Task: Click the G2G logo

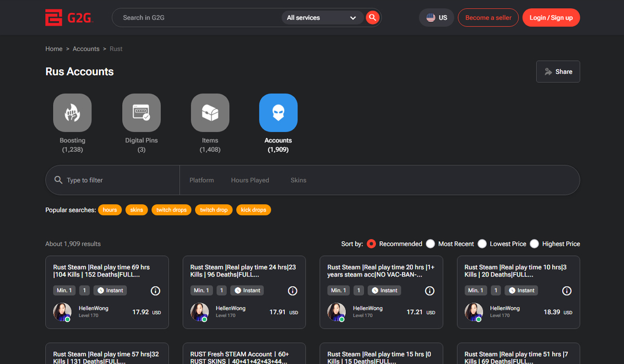Action: [69, 17]
